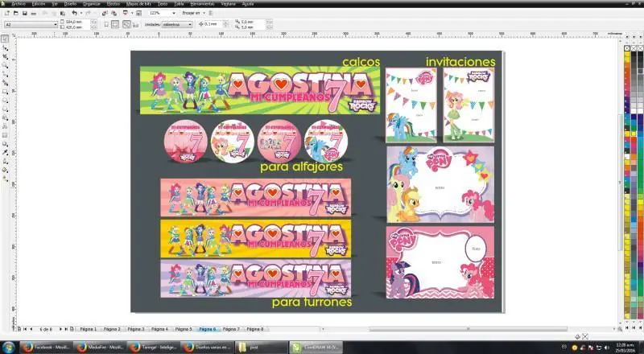Viewport: 644px width, 354px height.
Task: Select the Basic Shapes tool
Action: coord(5,117)
